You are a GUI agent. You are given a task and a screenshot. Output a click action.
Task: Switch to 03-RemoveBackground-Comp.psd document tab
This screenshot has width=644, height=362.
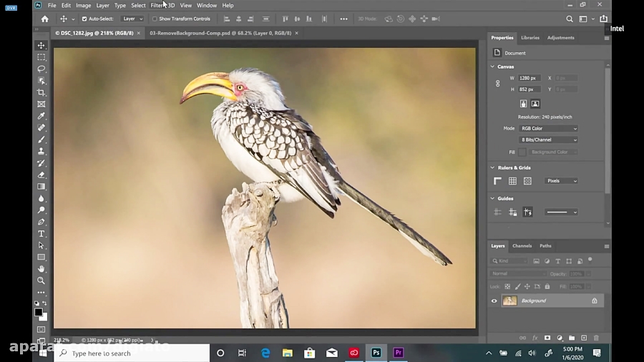220,33
